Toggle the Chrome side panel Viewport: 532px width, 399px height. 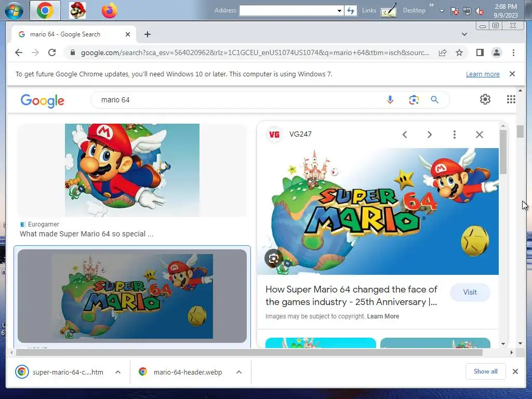[x=480, y=52]
